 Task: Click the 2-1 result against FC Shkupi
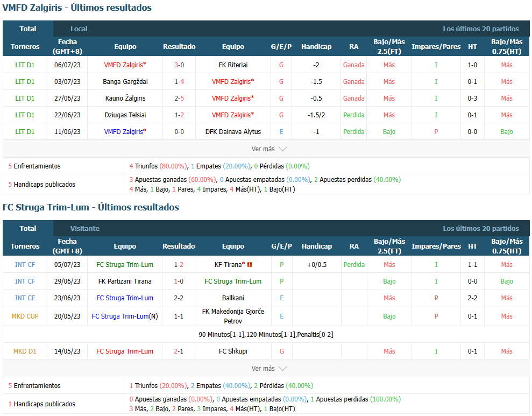pos(179,351)
